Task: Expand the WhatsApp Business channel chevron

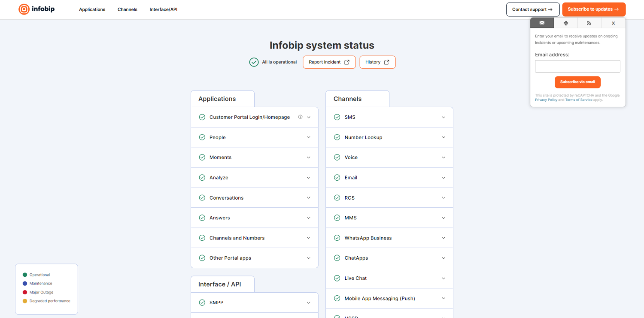Action: pos(444,238)
